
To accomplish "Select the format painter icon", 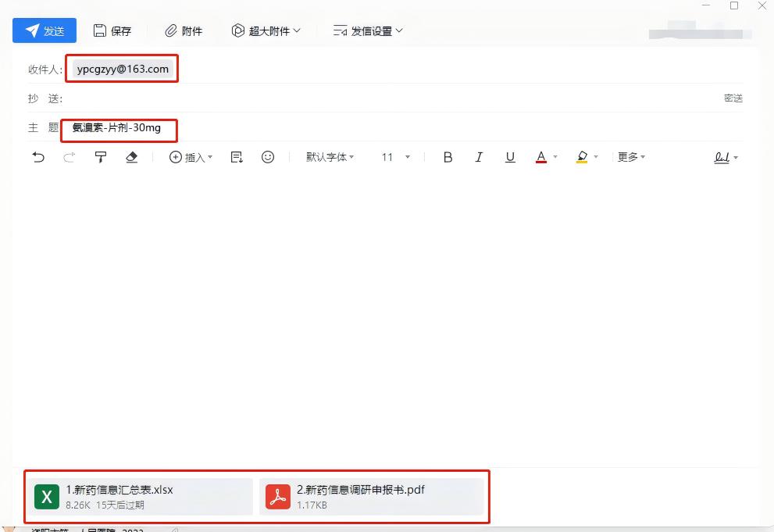I will pos(101,157).
